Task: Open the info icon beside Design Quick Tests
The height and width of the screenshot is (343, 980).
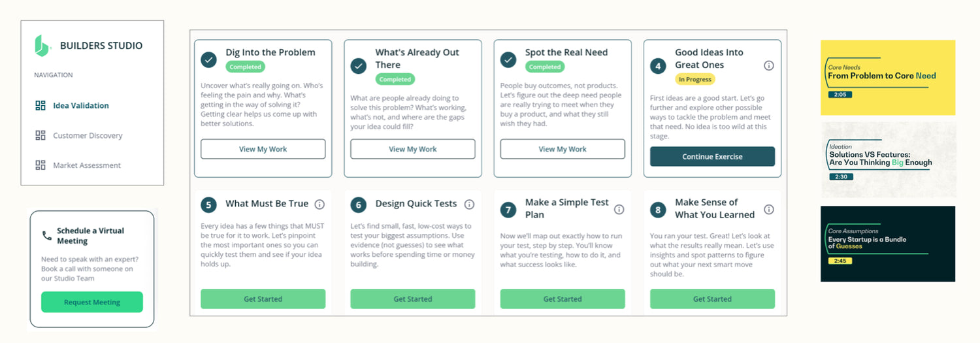Action: (x=469, y=204)
